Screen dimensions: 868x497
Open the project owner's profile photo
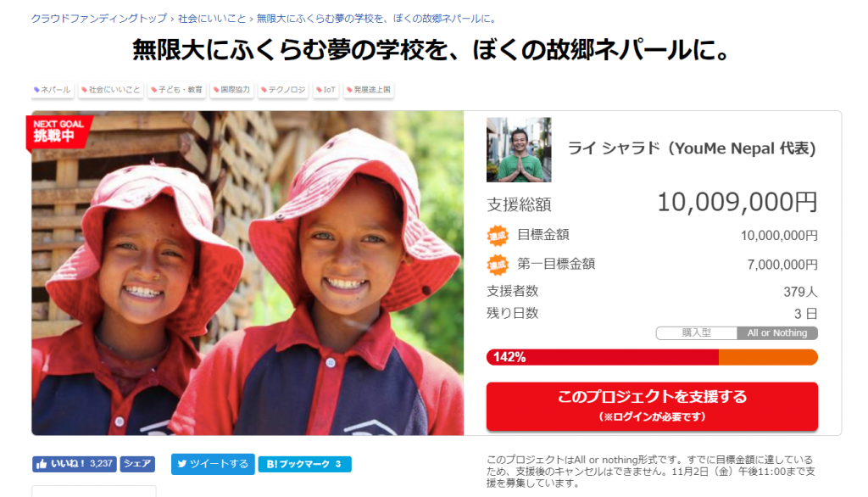[x=519, y=149]
